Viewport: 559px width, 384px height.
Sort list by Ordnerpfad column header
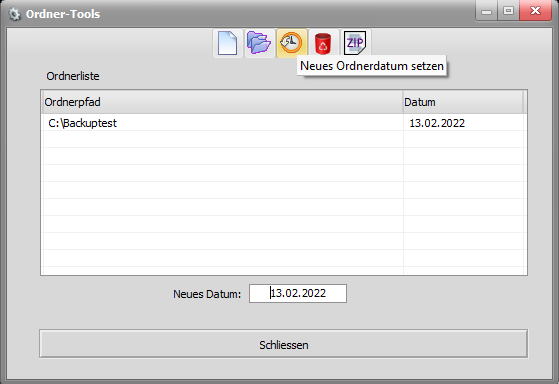(222, 102)
